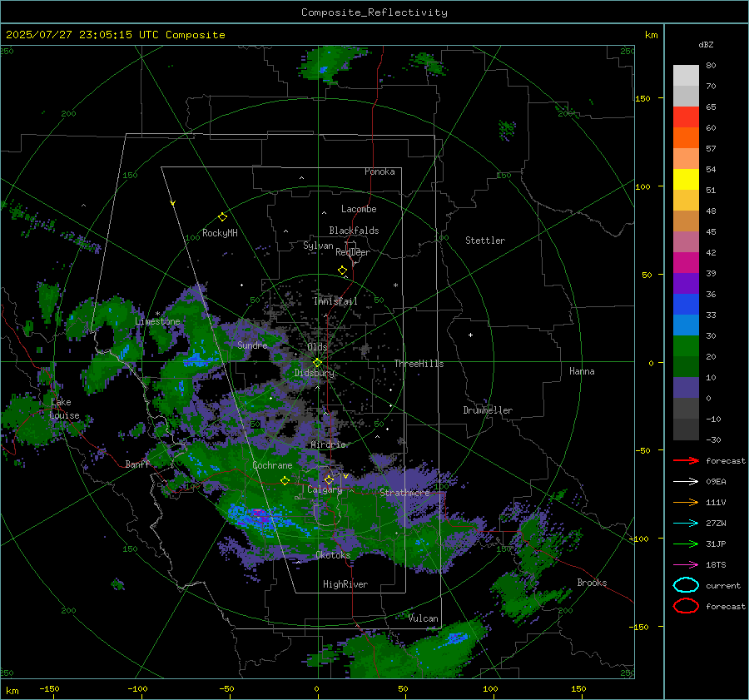Click the green 31JP arrow icon
The height and width of the screenshot is (700, 749).
[x=686, y=544]
